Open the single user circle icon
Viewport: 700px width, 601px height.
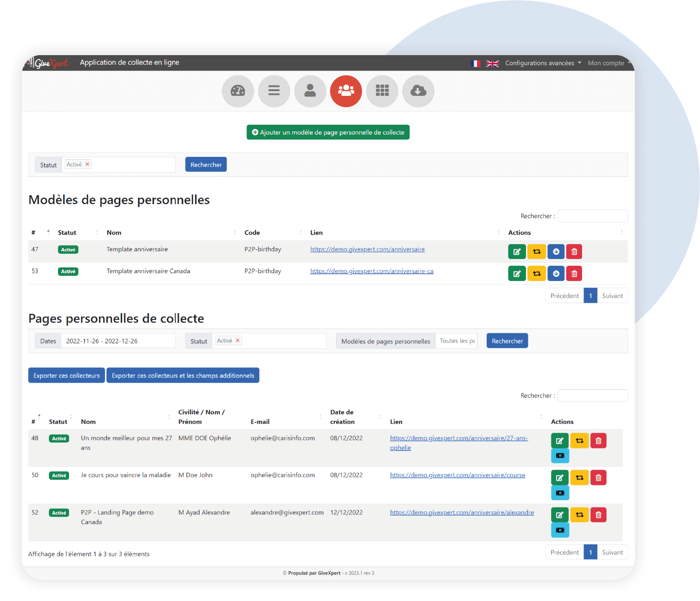310,91
